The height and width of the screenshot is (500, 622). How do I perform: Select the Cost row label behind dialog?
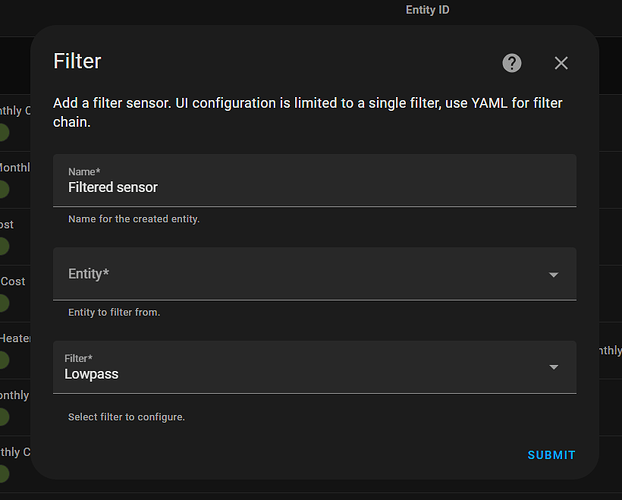point(13,281)
